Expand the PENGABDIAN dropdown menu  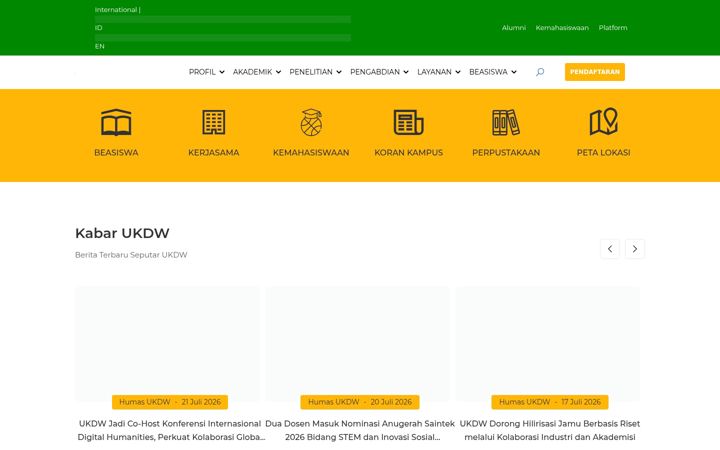pos(379,72)
